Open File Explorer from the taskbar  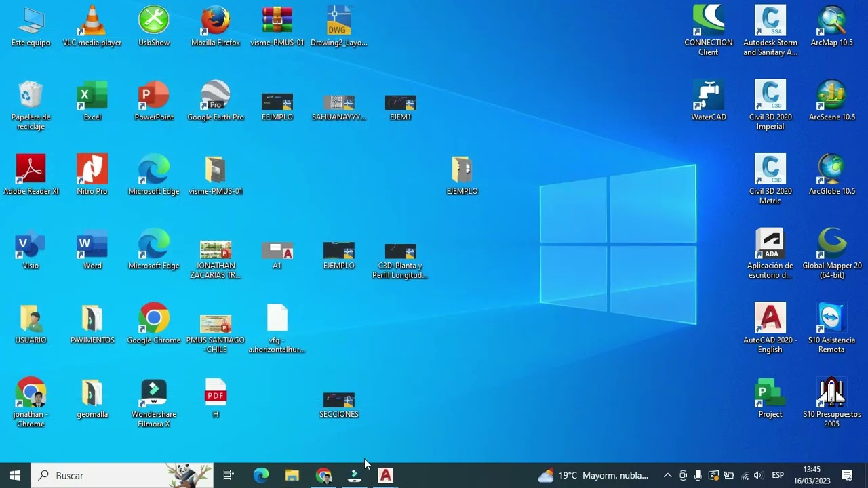[292, 475]
